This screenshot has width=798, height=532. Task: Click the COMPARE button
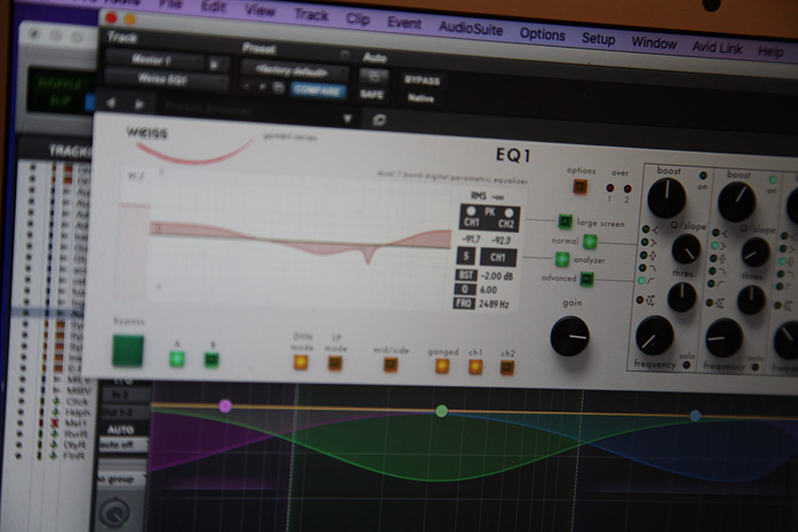[318, 88]
